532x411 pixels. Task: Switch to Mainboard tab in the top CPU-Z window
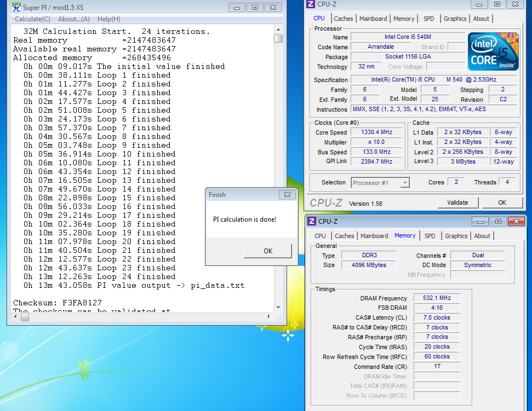[373, 19]
